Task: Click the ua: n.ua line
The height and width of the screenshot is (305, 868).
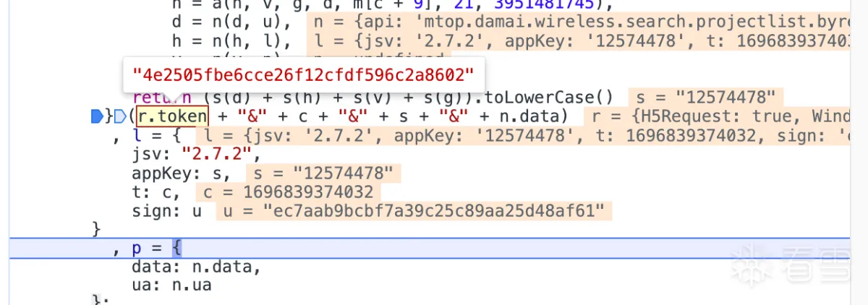Action: tap(171, 286)
